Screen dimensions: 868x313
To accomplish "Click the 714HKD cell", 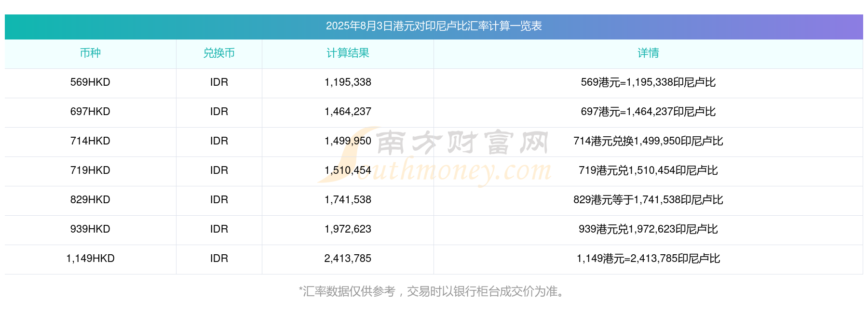I will coord(90,141).
